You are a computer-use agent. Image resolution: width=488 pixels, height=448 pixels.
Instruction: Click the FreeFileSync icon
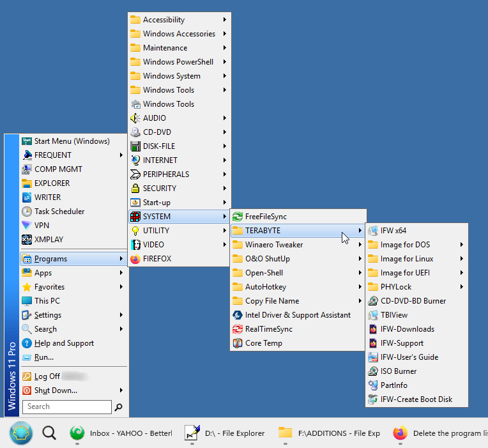click(238, 217)
